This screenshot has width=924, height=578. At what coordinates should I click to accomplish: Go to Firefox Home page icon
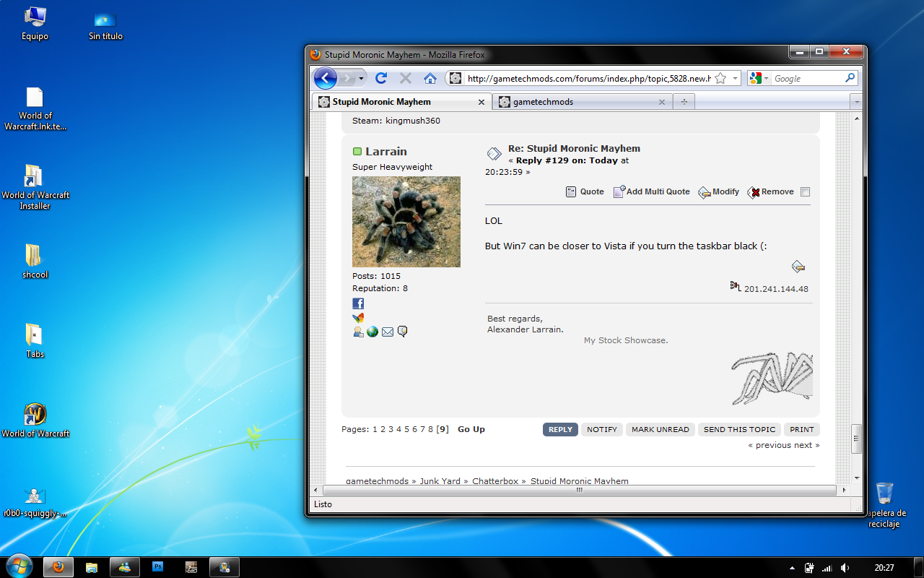(430, 78)
